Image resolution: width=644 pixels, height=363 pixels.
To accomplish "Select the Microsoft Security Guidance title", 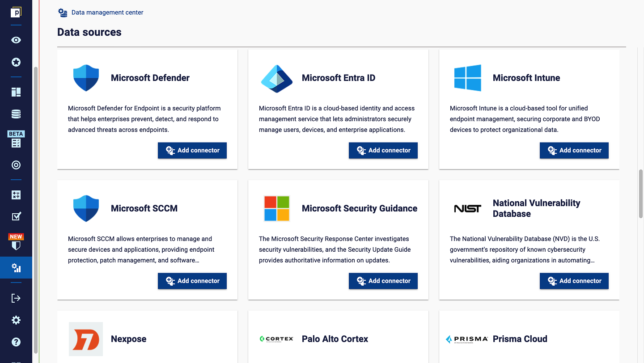I will coord(360,208).
